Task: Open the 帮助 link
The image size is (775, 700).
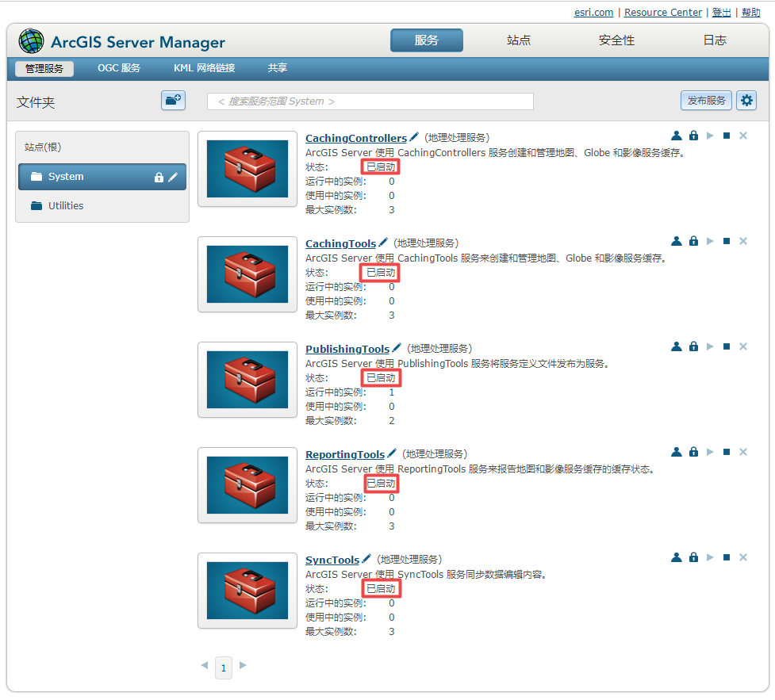Action: click(750, 13)
